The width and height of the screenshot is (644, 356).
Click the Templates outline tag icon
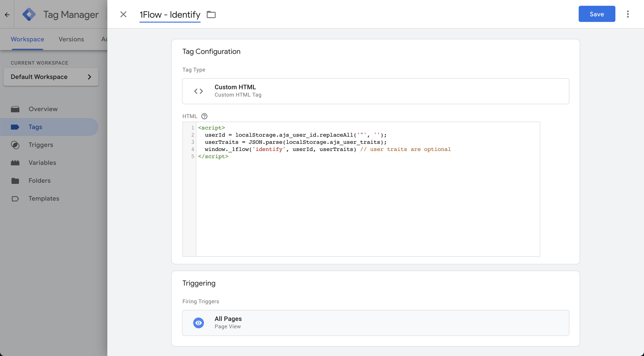[15, 199]
